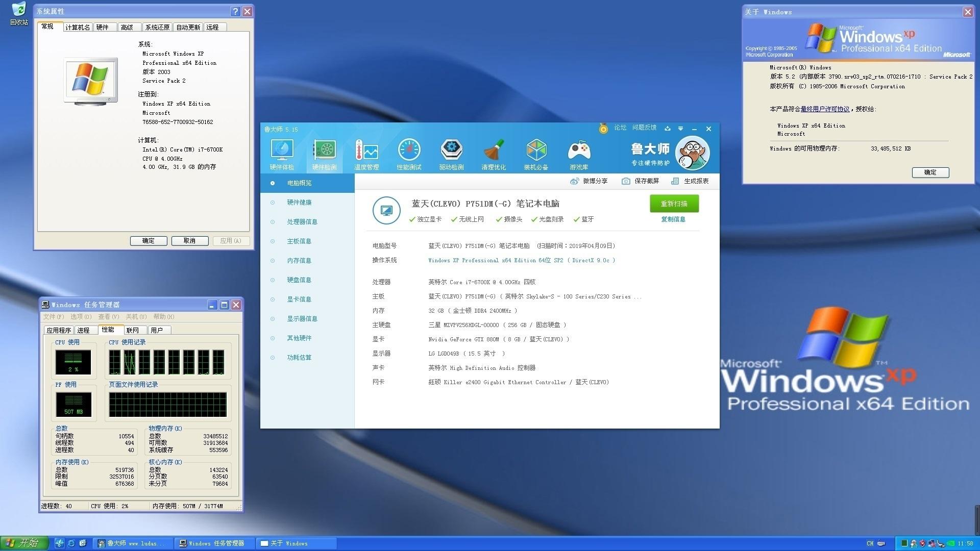Click the green rescan (重新扫描) button

tap(674, 204)
